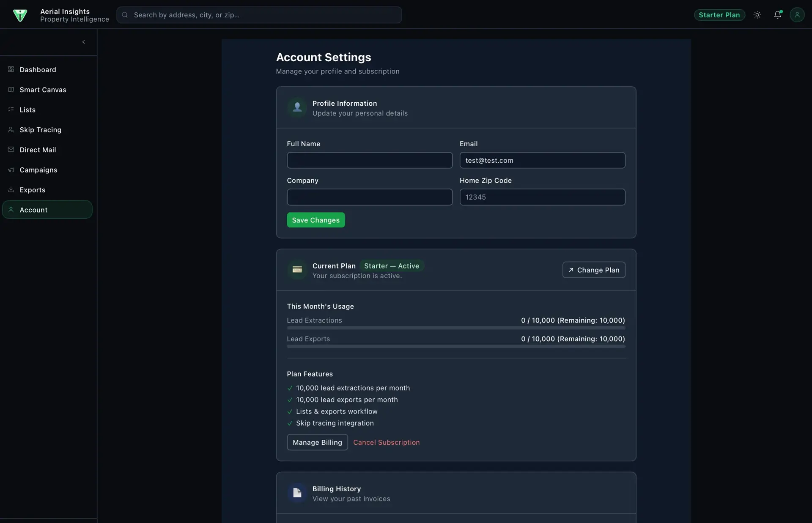The image size is (812, 523).
Task: Click the search magnifier icon
Action: click(125, 15)
